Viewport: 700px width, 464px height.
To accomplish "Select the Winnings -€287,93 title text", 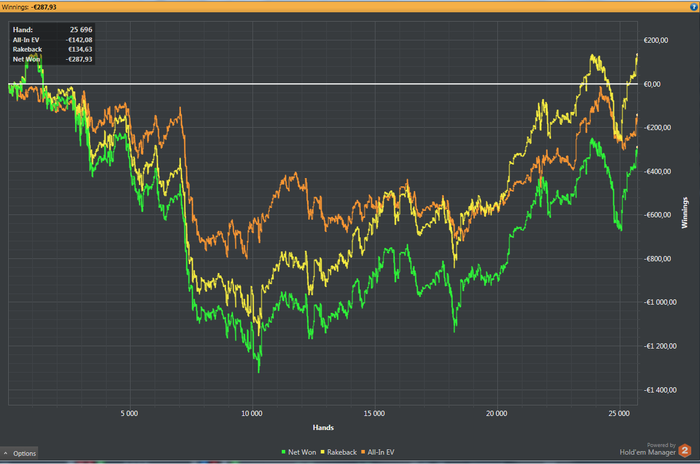I will [29, 7].
